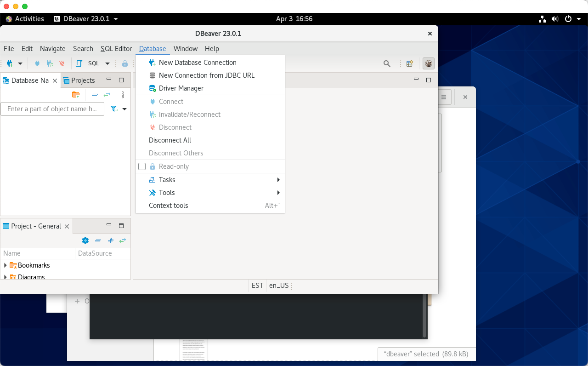Click the DataSource column header
Image resolution: width=588 pixels, height=366 pixels.
pos(103,253)
